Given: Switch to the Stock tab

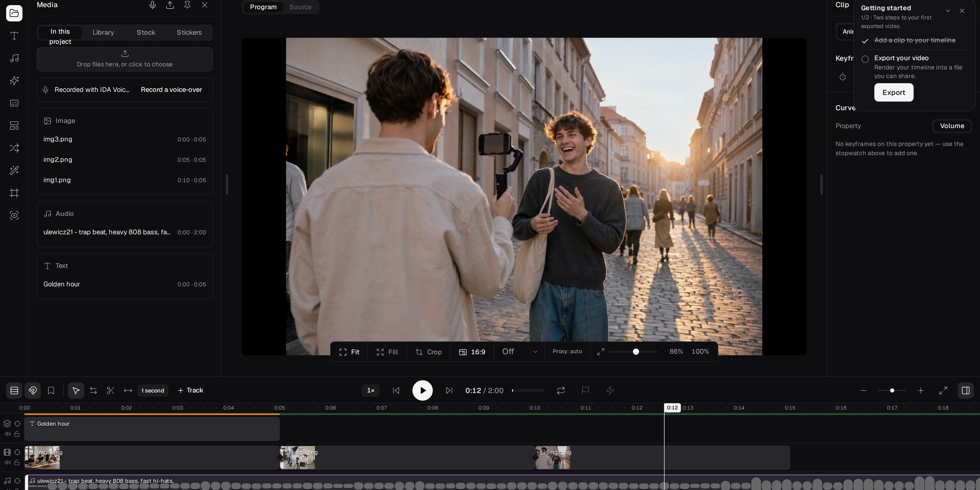Looking at the screenshot, I should 146,33.
